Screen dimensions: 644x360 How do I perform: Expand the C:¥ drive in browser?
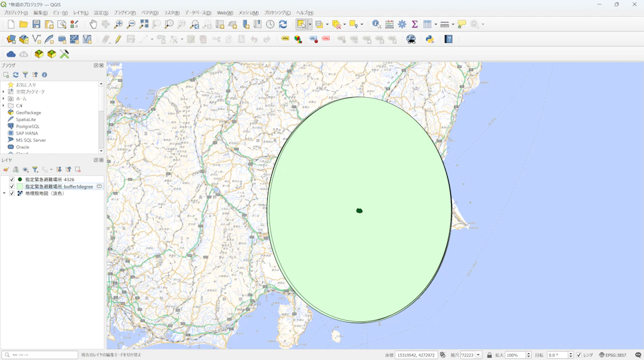[x=4, y=105]
